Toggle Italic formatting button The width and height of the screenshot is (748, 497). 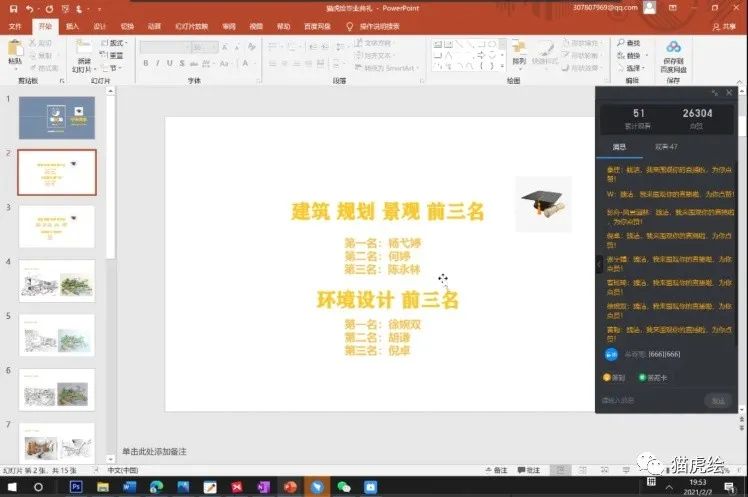[157, 63]
